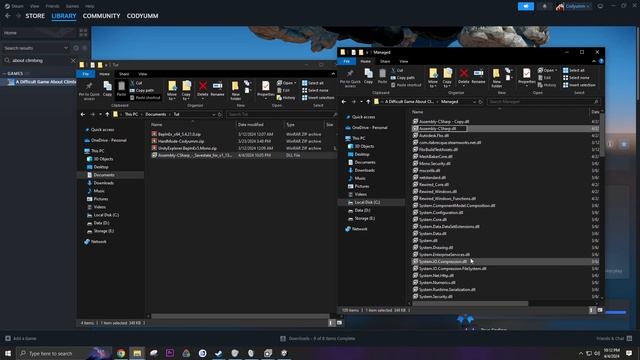Click History in Managed window ribbon
This screenshot has width=640, height=360.
point(547,85)
